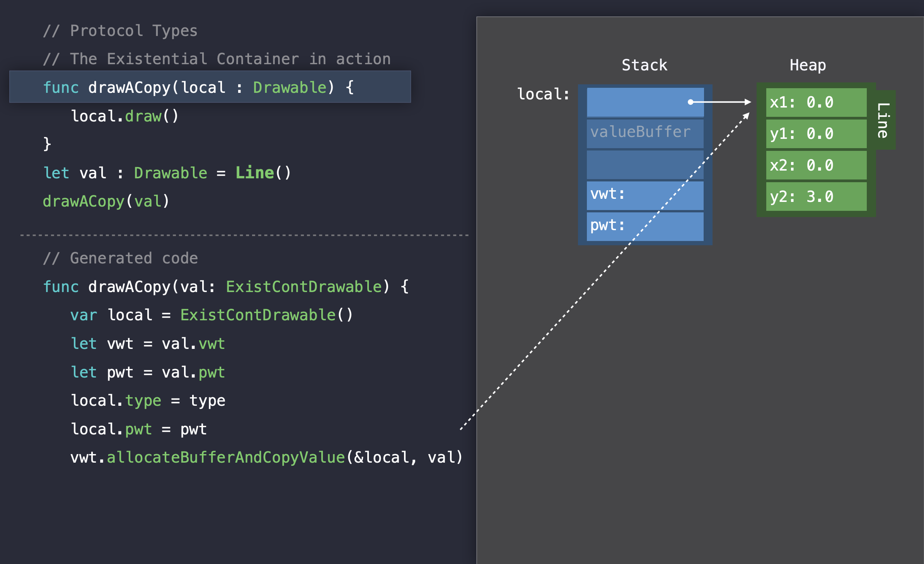Click the y2: 3.0 heap field
Screen dimensions: 924x564
[x=816, y=197]
